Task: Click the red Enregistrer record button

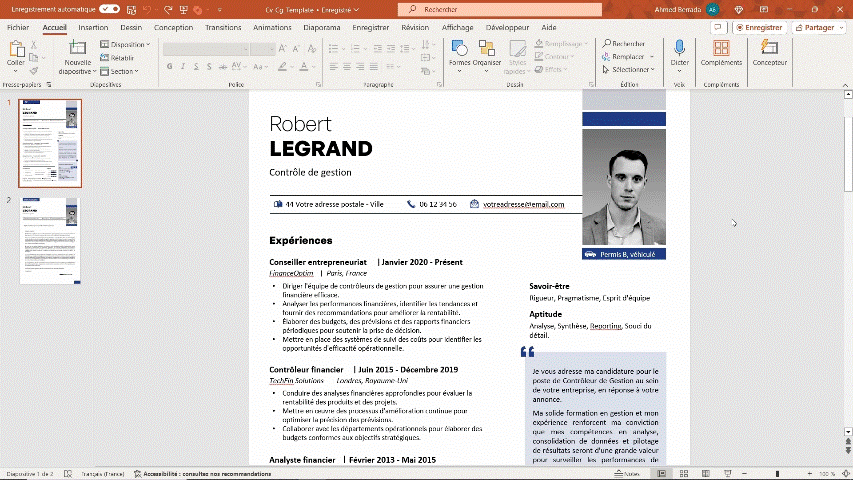Action: point(759,28)
